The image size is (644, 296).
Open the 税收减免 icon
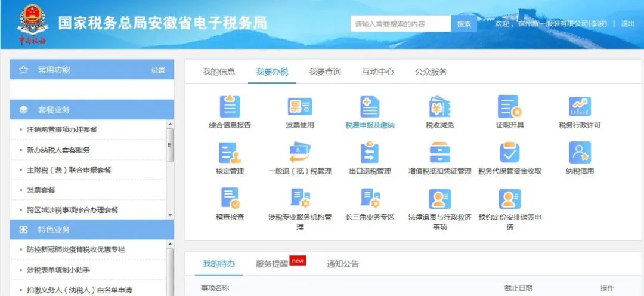pos(439,107)
